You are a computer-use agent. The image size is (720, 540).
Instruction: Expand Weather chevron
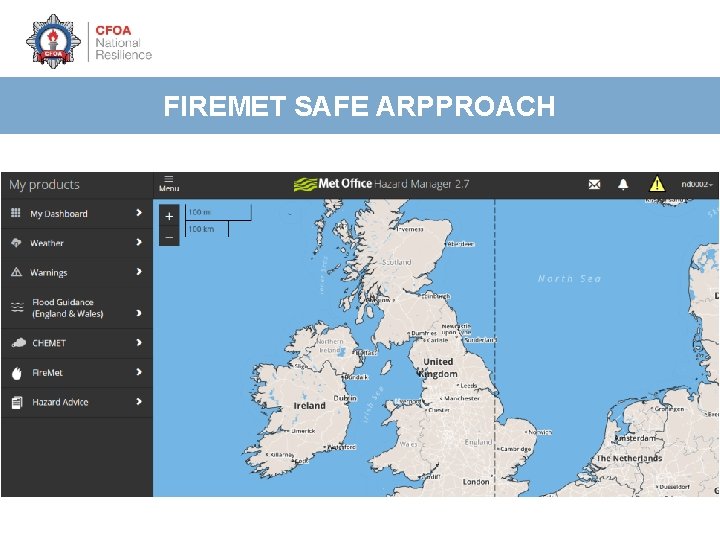(139, 242)
